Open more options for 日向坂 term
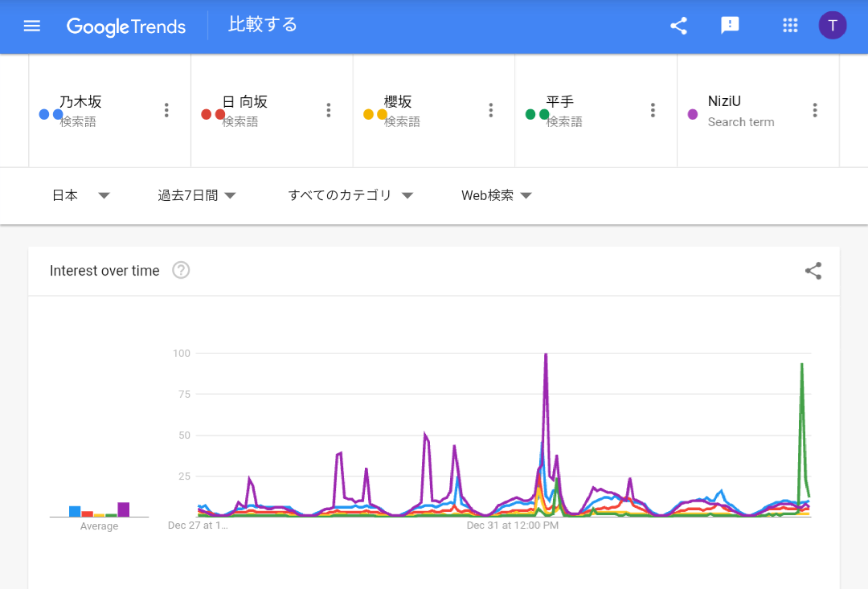The height and width of the screenshot is (589, 868). [x=329, y=111]
